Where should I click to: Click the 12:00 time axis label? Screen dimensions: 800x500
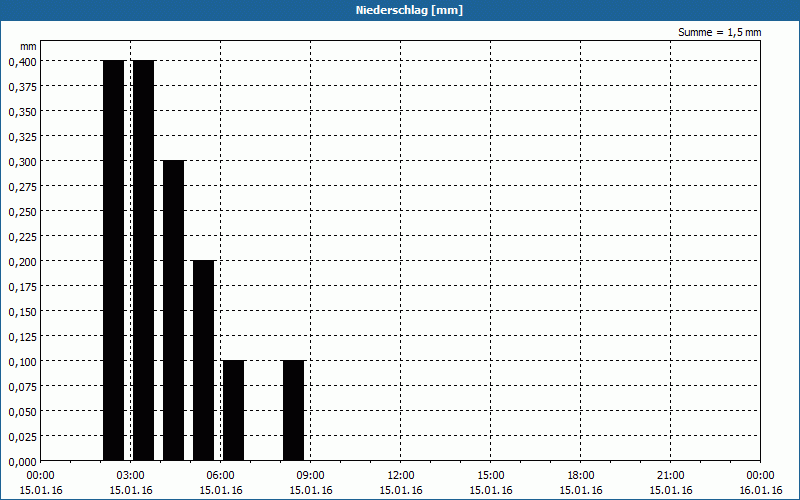pos(401,476)
